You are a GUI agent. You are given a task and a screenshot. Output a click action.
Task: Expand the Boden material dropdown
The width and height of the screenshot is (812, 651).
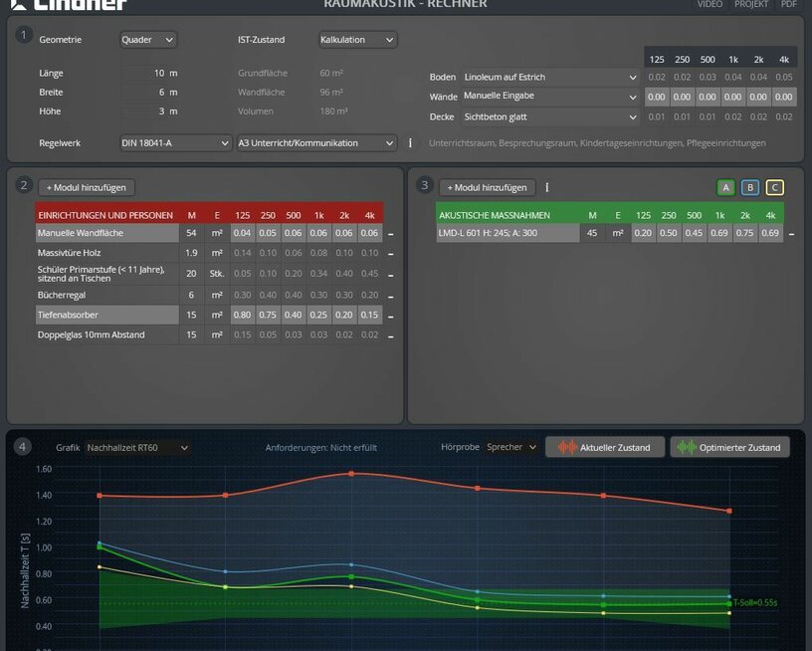[x=550, y=78]
